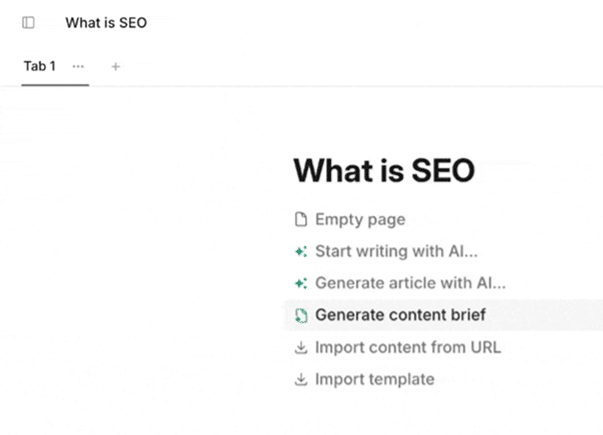Add a new tab with plus icon
Image resolution: width=603 pixels, height=435 pixels.
point(115,67)
